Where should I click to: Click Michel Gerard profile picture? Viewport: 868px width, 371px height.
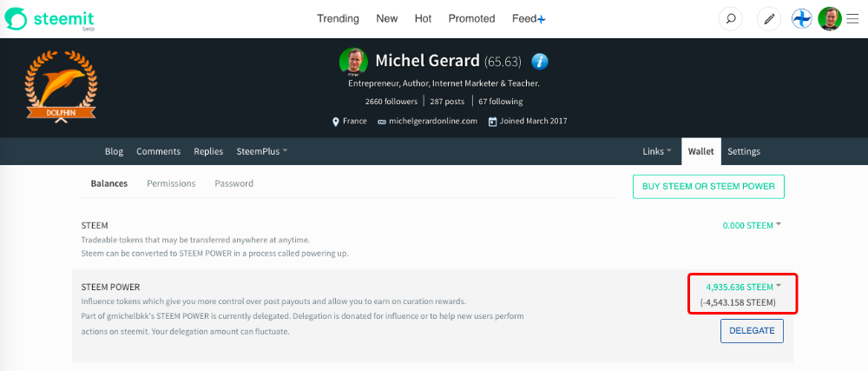(353, 62)
